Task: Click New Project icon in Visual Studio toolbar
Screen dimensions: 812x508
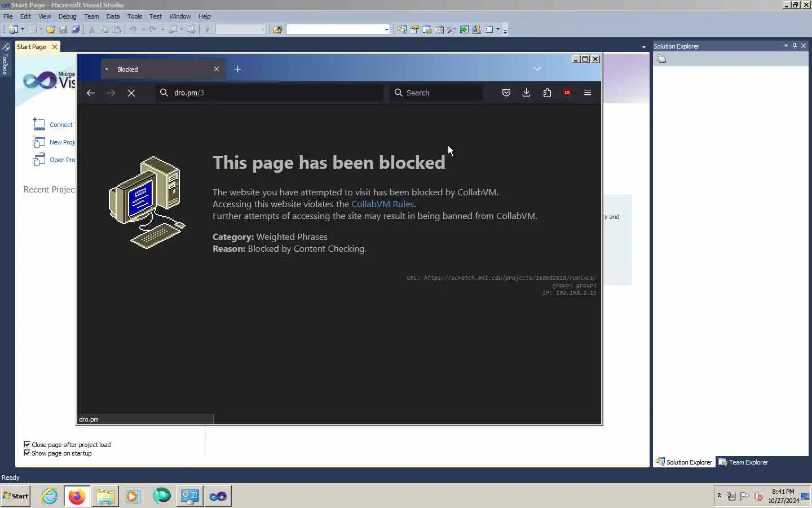Action: 14,29
